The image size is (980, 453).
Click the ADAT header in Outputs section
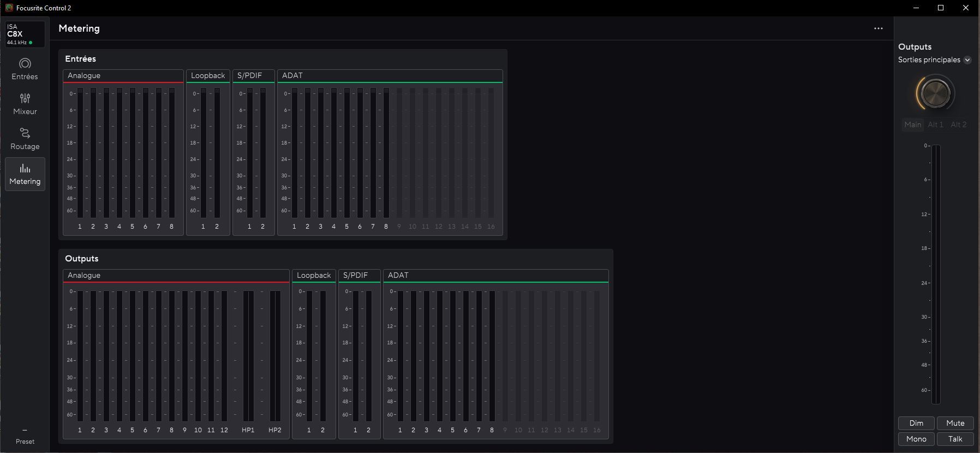pyautogui.click(x=496, y=276)
